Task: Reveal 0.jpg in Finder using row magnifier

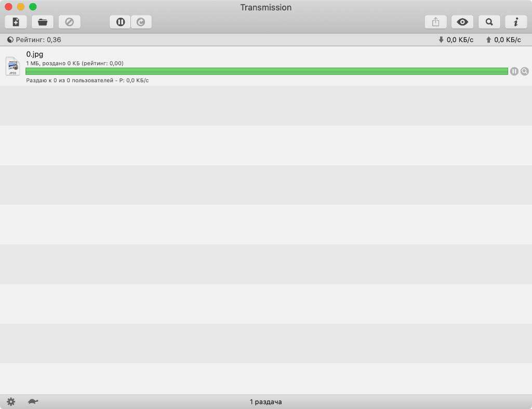Action: click(x=525, y=71)
